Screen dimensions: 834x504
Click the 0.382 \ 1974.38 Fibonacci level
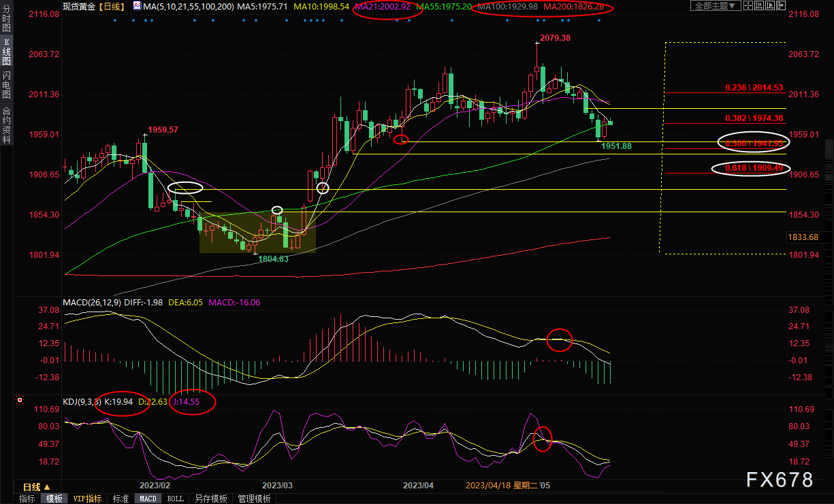click(754, 118)
